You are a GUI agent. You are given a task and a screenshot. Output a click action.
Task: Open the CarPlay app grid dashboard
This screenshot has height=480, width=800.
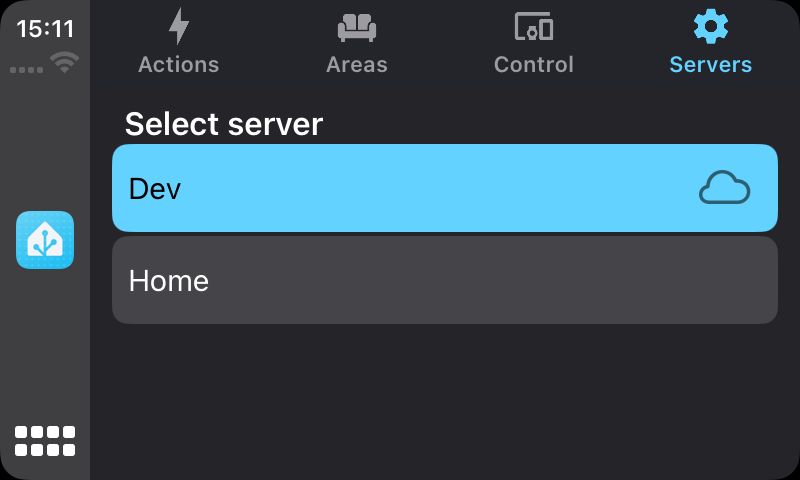coord(45,441)
